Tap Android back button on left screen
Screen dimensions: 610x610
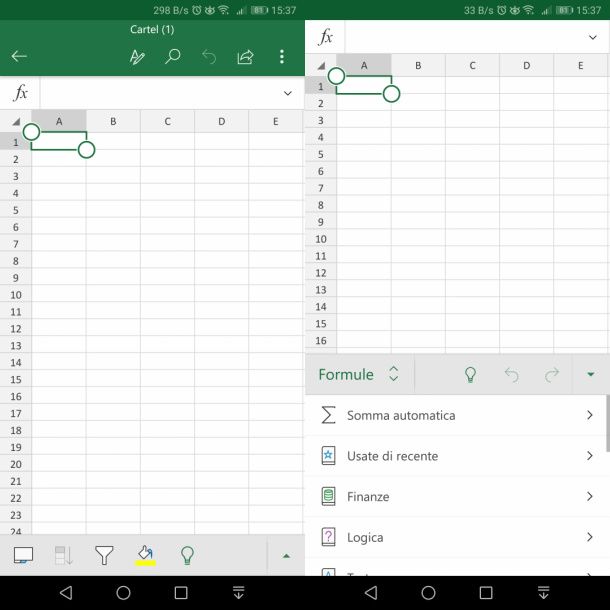pos(66,592)
